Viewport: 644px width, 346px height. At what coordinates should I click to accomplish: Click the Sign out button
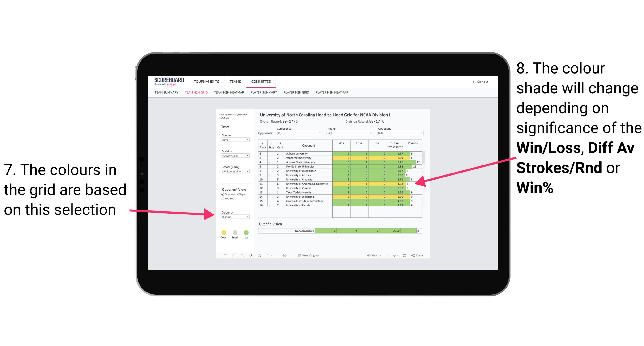[483, 82]
